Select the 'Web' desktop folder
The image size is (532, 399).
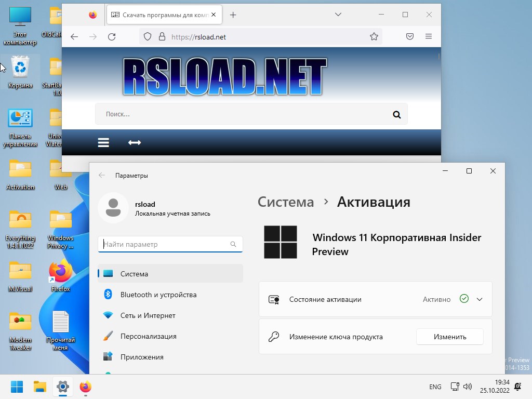click(x=60, y=175)
